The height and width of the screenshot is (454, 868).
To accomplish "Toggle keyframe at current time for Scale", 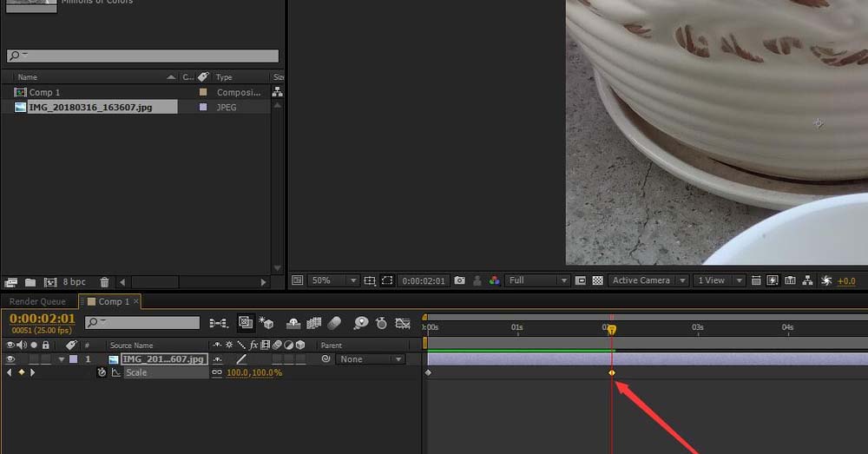I will coord(22,372).
